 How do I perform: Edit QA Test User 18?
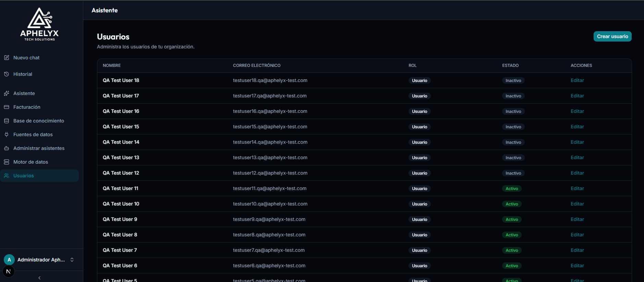[577, 80]
